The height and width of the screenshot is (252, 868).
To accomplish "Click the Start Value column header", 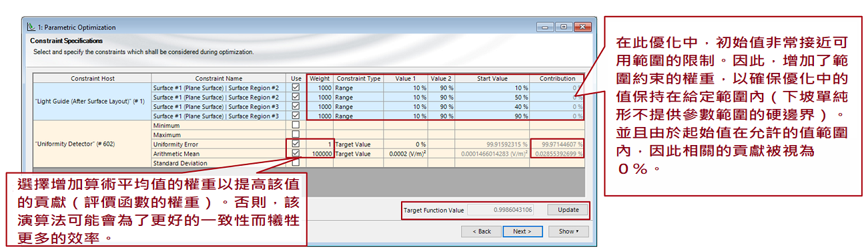I will click(x=492, y=78).
